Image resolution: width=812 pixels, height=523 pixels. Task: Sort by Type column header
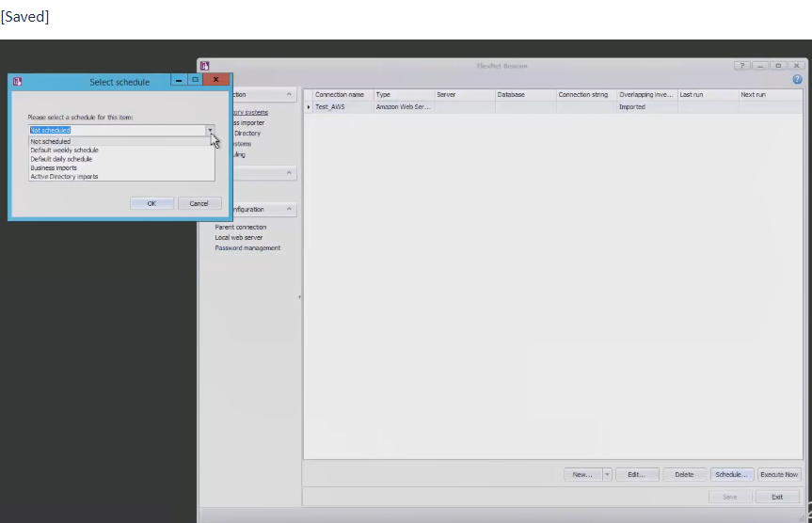coord(404,95)
